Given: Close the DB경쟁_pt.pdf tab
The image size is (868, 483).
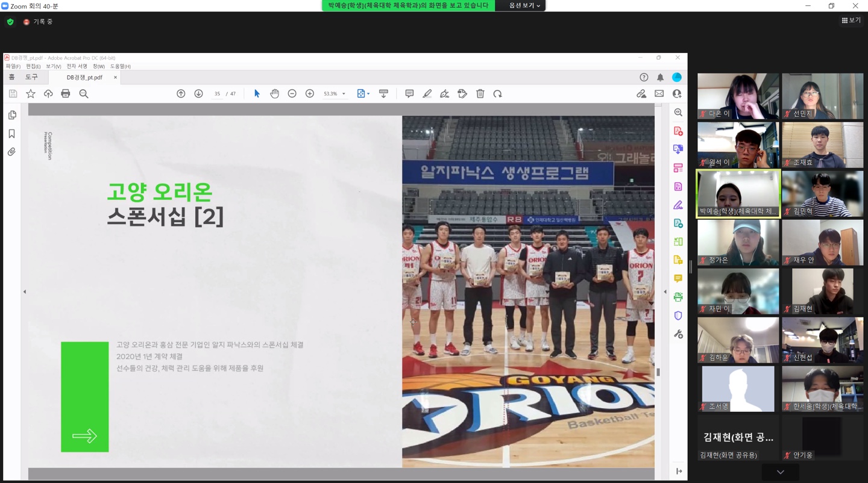Looking at the screenshot, I should (115, 77).
